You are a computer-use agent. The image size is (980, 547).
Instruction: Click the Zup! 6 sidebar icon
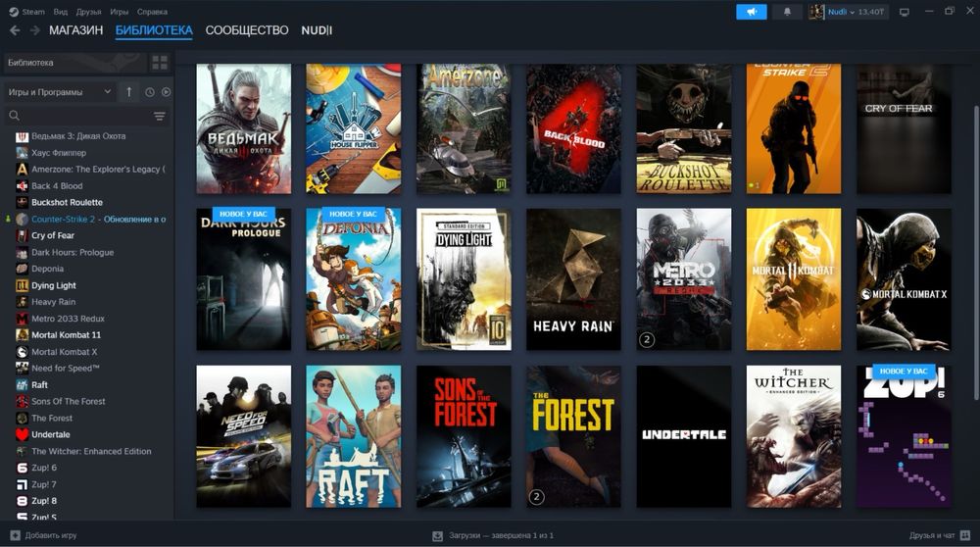22,468
